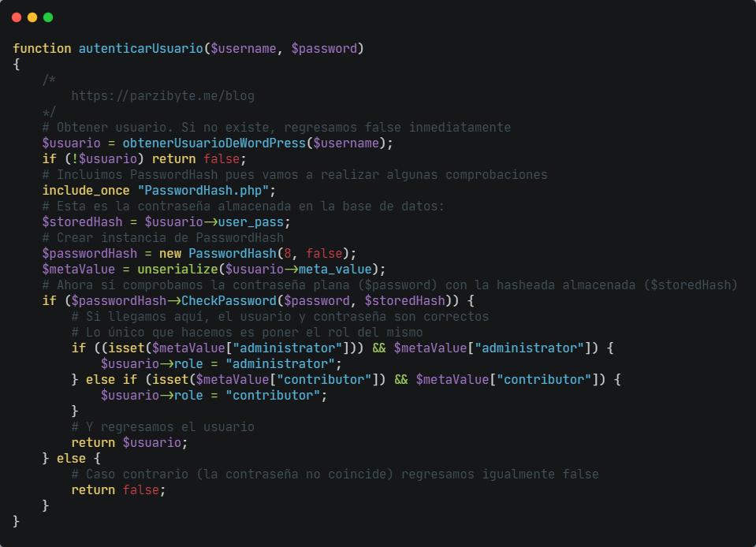Click the 'if (!$usuario) return false;' line

(144, 159)
